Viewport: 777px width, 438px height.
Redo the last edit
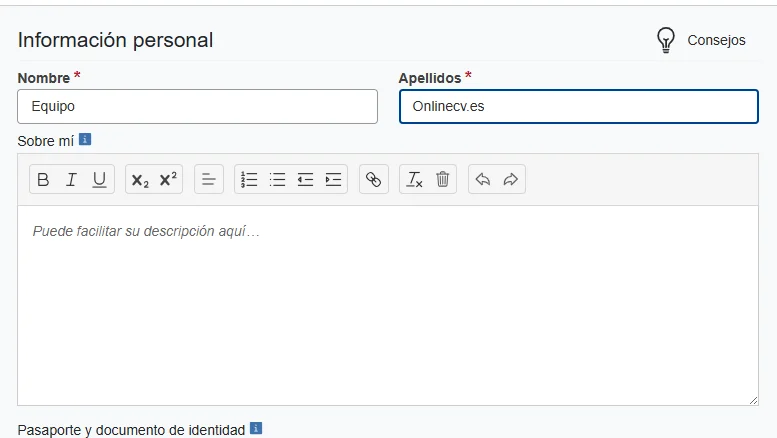tap(510, 179)
